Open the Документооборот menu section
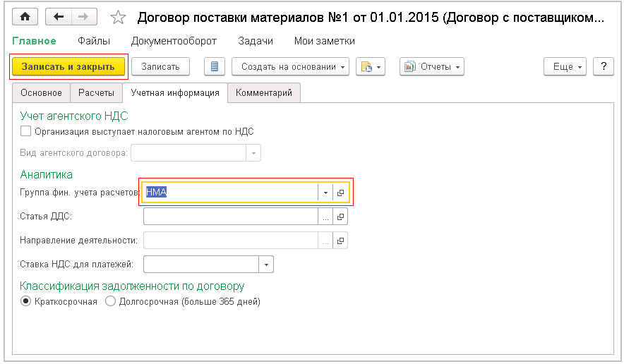Viewport: 624px width, 364px height. 174,41
